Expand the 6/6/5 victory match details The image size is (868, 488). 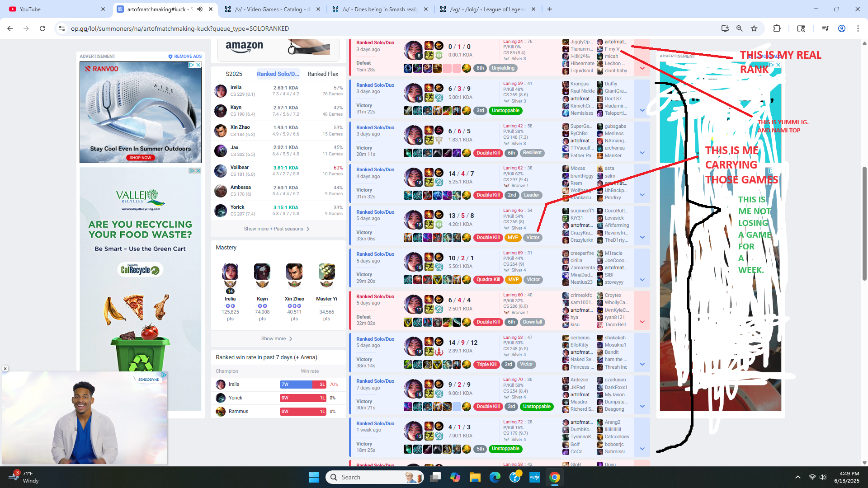tap(642, 153)
